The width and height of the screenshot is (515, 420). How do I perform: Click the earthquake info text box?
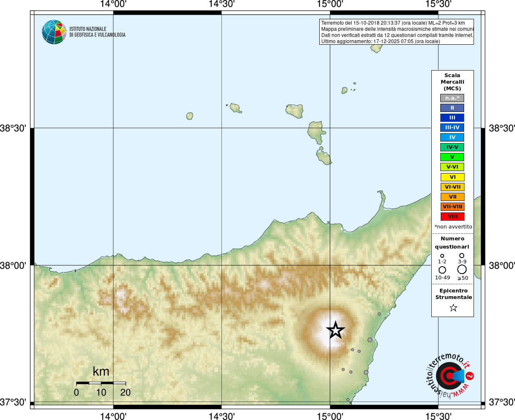(396, 32)
